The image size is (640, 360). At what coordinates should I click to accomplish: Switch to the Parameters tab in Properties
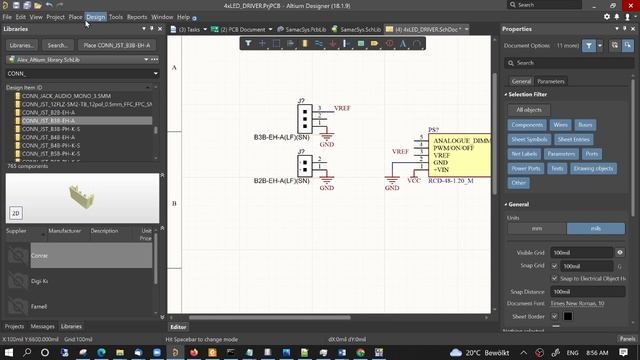(551, 81)
